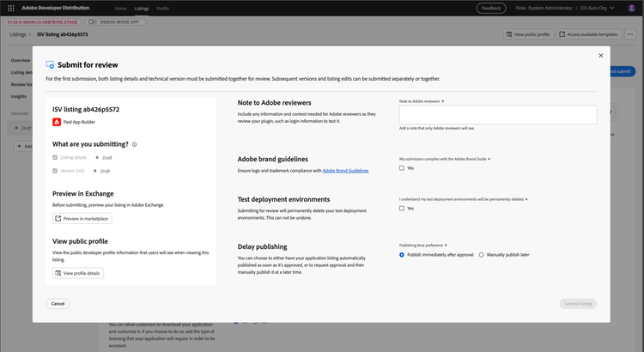This screenshot has height=352, width=644.
Task: Go to the Profile tab
Action: [162, 9]
